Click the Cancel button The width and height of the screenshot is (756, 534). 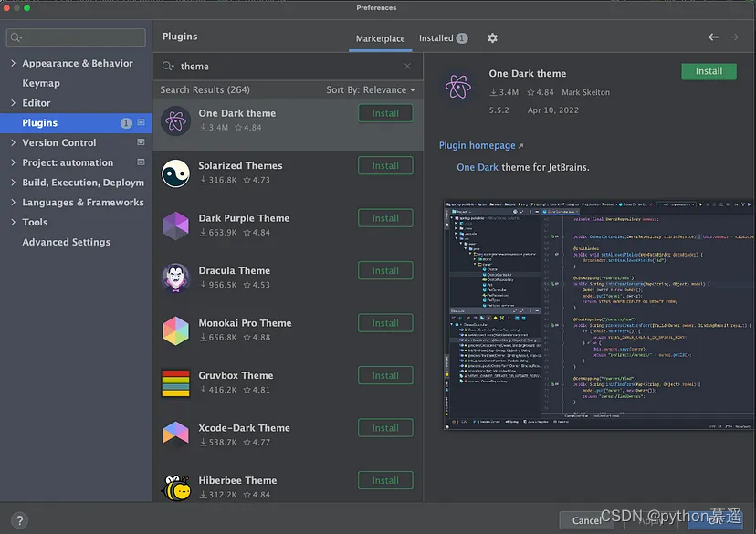(586, 520)
